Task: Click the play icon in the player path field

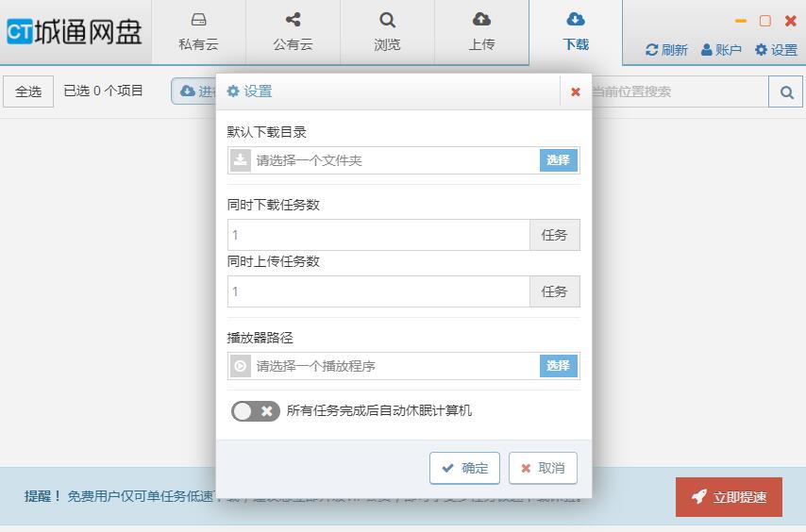Action: (x=240, y=366)
